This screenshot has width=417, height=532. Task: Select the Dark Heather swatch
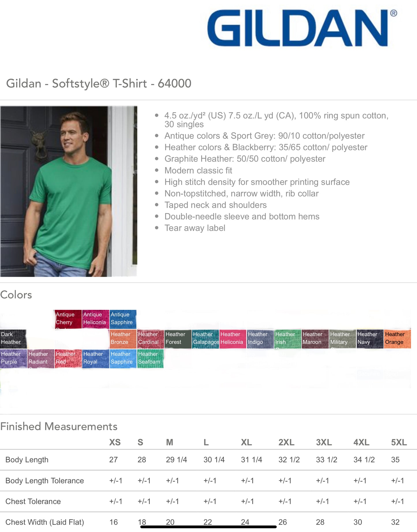[x=13, y=339]
